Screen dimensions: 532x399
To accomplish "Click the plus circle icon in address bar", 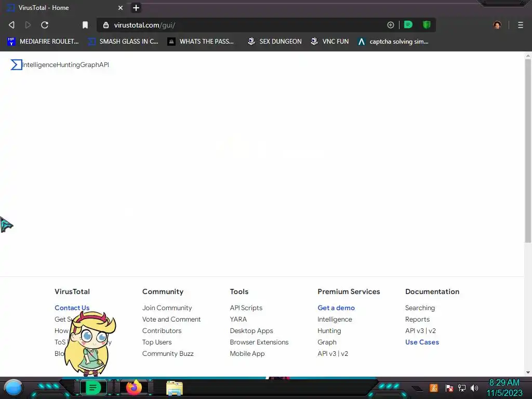I will pyautogui.click(x=391, y=25).
